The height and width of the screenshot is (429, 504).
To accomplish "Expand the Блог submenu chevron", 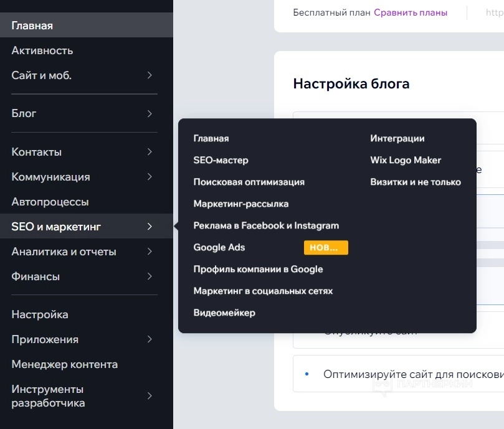I will [150, 113].
